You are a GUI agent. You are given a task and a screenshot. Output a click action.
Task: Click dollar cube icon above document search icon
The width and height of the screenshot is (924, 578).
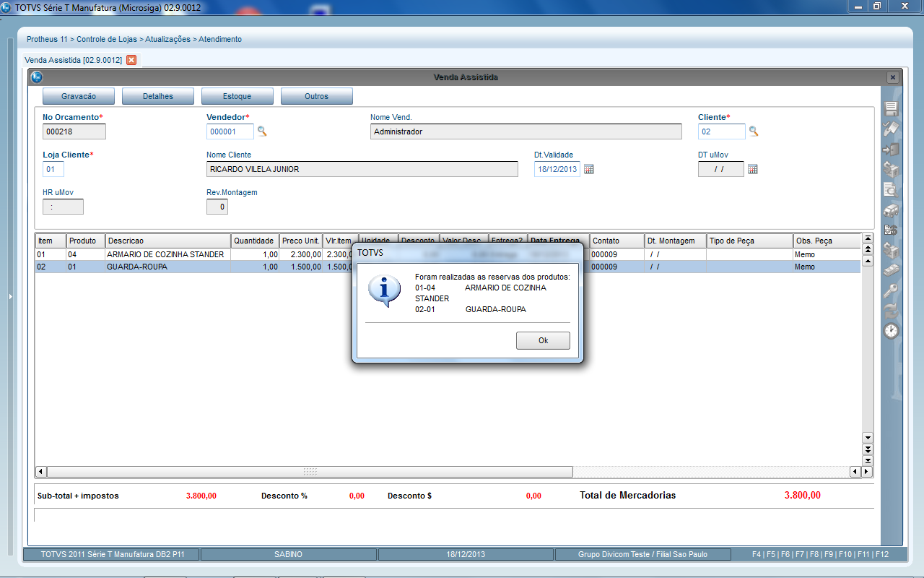pos(892,170)
